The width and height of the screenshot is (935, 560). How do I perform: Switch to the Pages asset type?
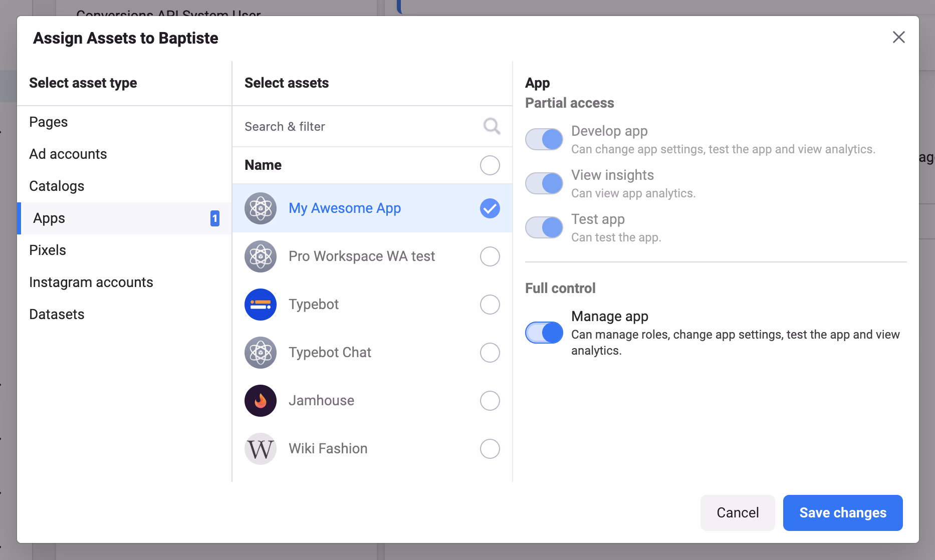coord(48,122)
